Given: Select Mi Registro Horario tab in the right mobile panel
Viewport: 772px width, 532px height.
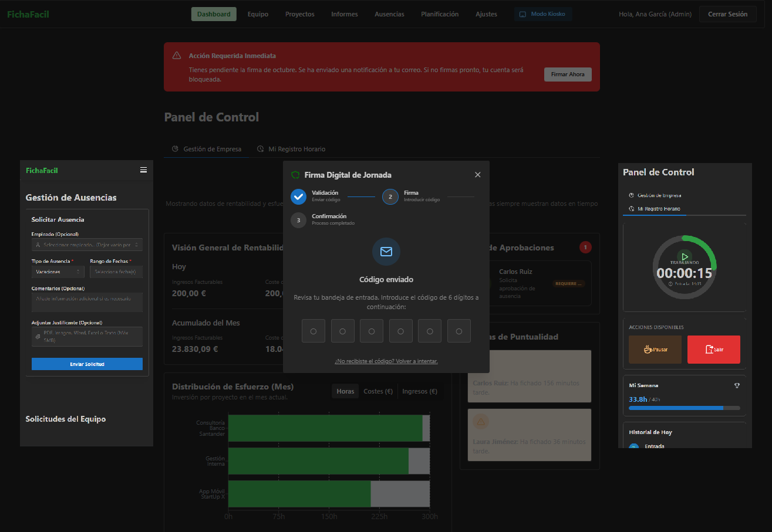Looking at the screenshot, I should point(655,209).
